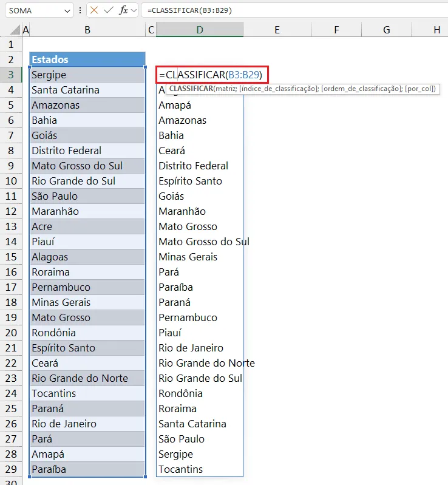Select Espírito Santo cell in column D
Screen dimensions: 448x485
click(200, 181)
